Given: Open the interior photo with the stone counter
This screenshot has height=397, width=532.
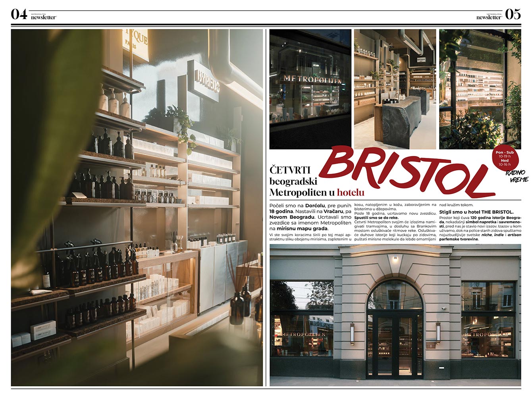Looking at the screenshot, I should tap(395, 89).
